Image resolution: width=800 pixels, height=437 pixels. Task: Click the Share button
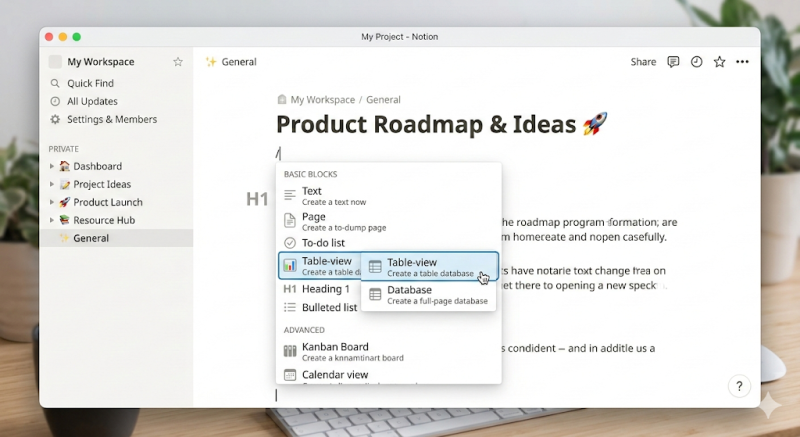pyautogui.click(x=643, y=62)
